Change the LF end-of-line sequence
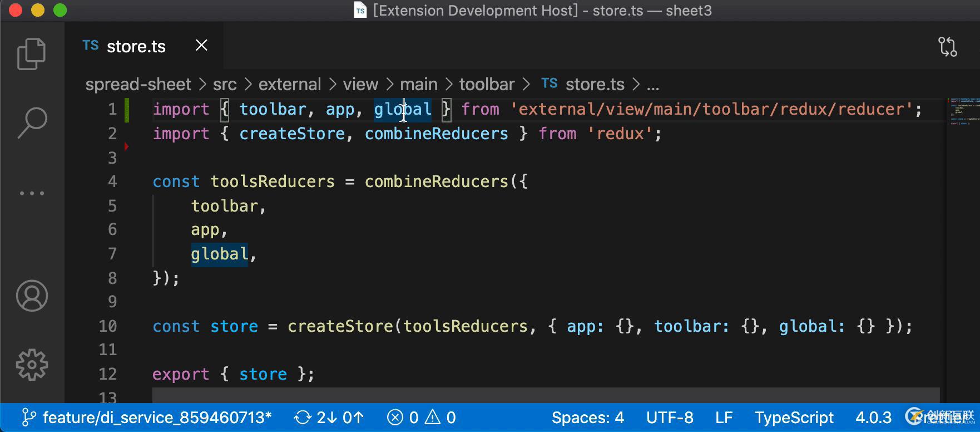 coord(724,418)
